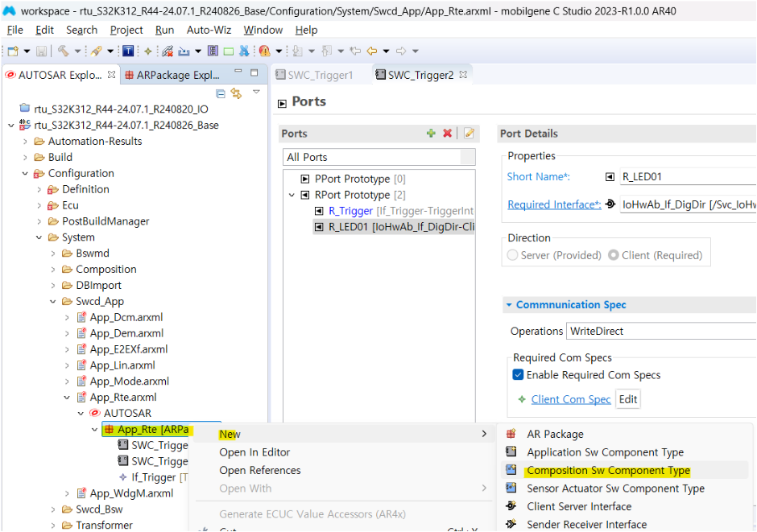Open the Auto-Wiz menu
This screenshot has height=532, width=757.
pyautogui.click(x=209, y=30)
